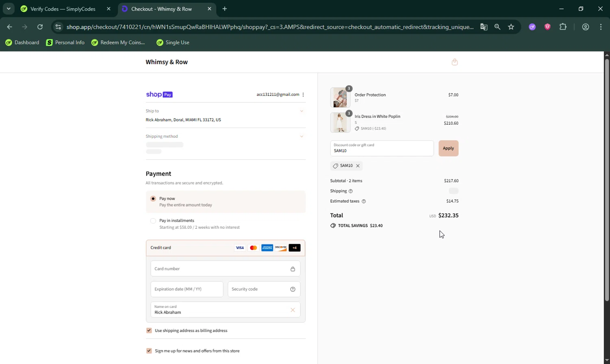Select Pay in installments option

(153, 221)
